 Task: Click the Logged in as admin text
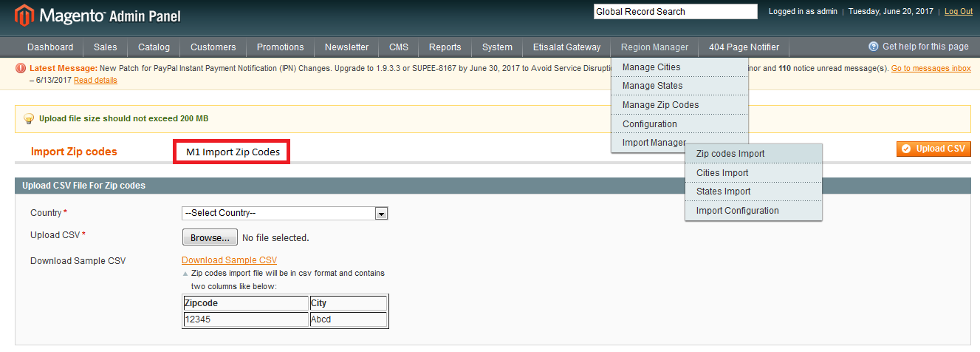click(x=803, y=12)
